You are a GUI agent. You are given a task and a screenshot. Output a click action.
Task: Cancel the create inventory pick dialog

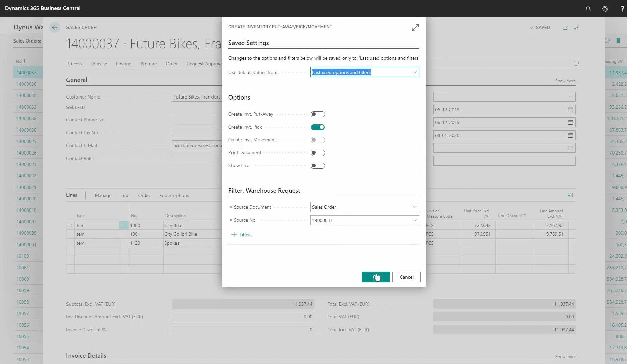(x=406, y=277)
